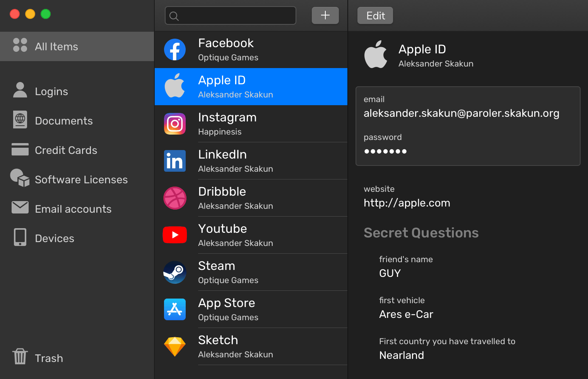This screenshot has height=379, width=588.
Task: Switch to Credit Cards category
Action: [x=66, y=150]
